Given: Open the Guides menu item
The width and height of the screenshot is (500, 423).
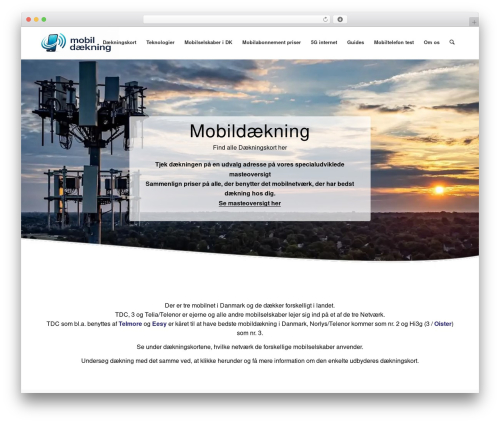Looking at the screenshot, I should [355, 42].
